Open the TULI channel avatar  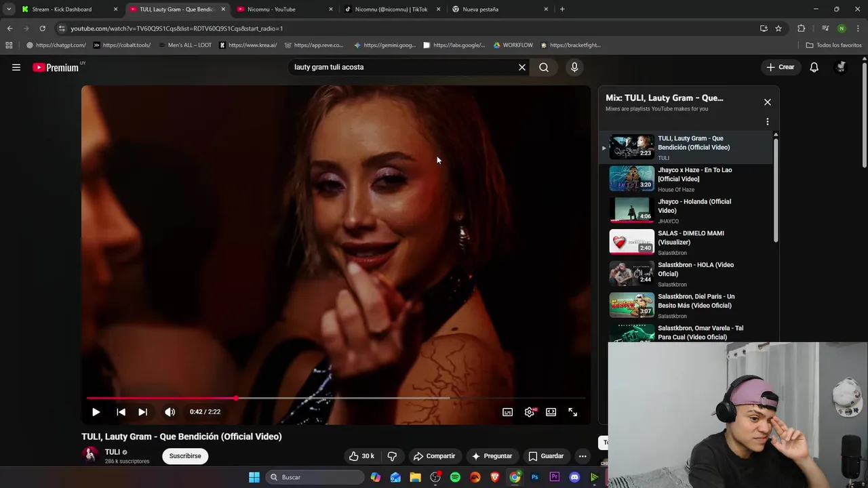[x=90, y=455]
